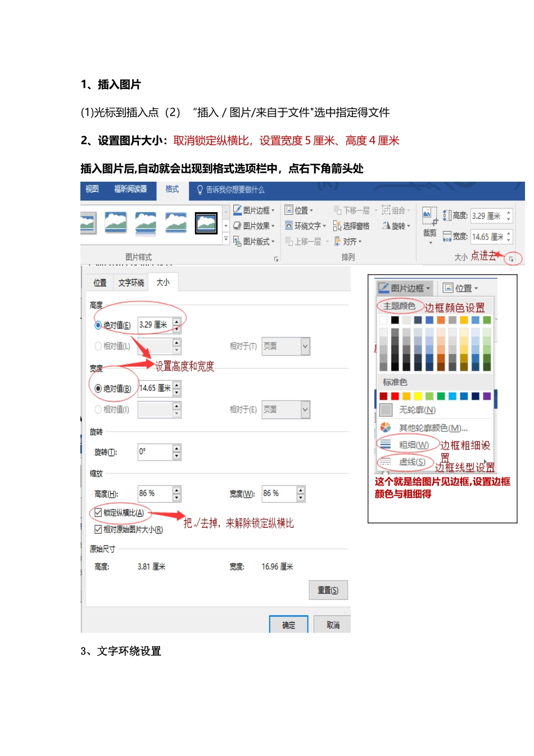The width and height of the screenshot is (534, 756).
Task: Switch to the 文字环绕 dialog tab
Action: [131, 283]
